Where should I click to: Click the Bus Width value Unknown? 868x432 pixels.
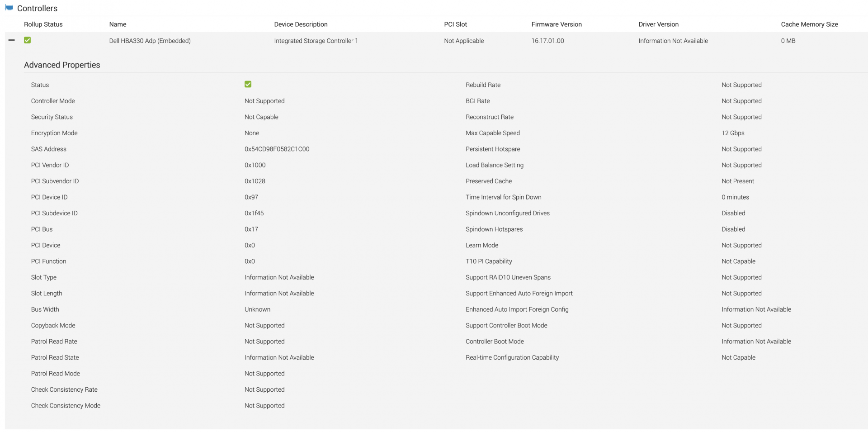pyautogui.click(x=257, y=309)
